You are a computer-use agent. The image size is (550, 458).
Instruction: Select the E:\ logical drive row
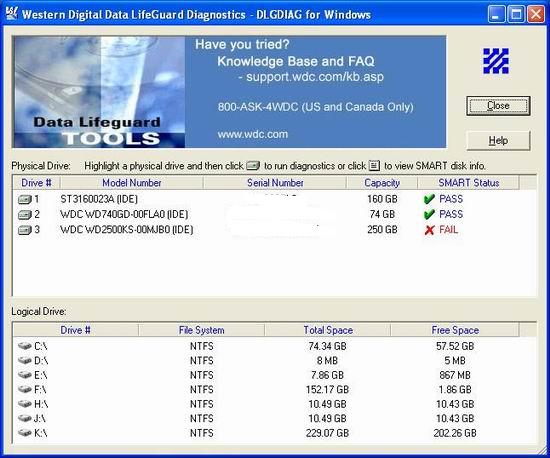pyautogui.click(x=274, y=375)
